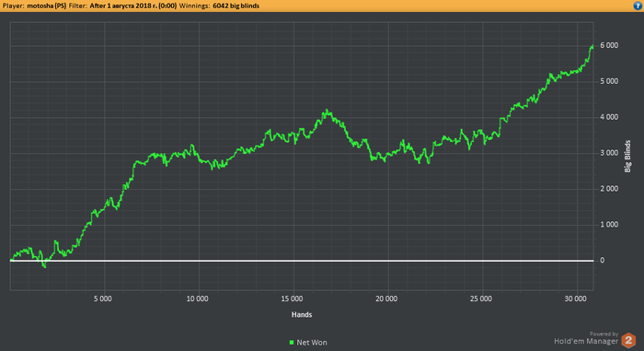Click the Hands axis title
Viewport: 644px width, 351px height.
pos(302,315)
